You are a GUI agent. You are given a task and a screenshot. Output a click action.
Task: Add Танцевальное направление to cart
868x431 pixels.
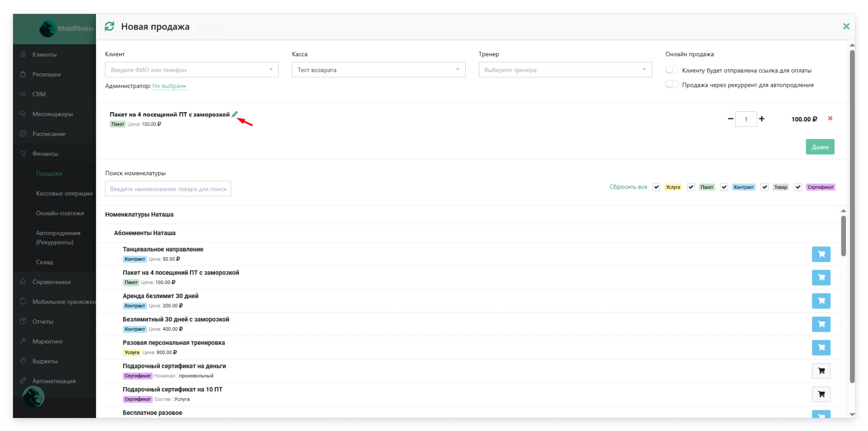coord(821,254)
